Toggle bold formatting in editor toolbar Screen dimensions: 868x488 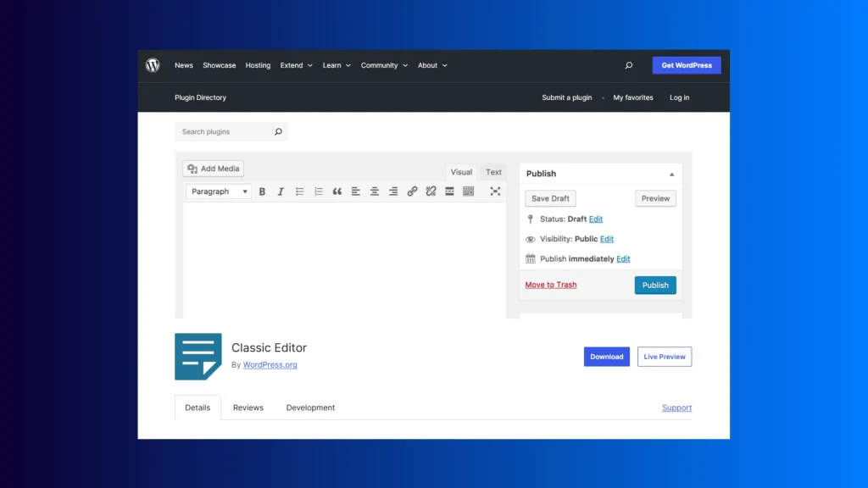(262, 191)
